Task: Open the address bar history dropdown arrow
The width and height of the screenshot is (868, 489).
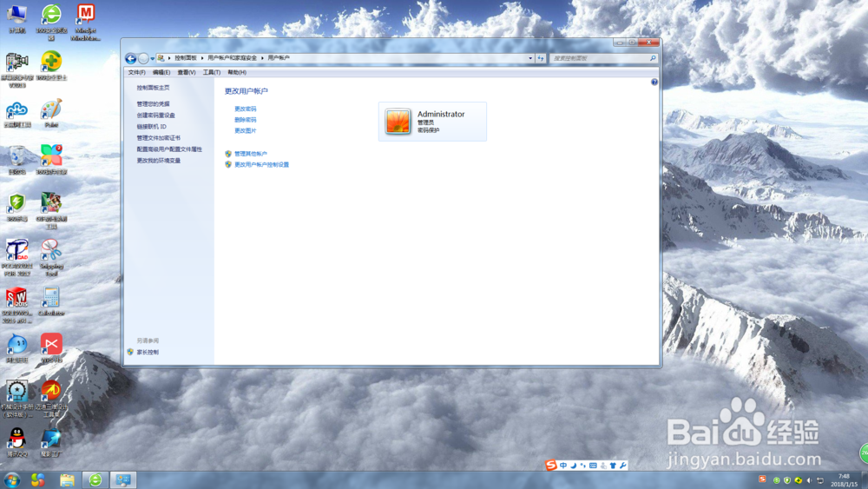Action: [530, 58]
